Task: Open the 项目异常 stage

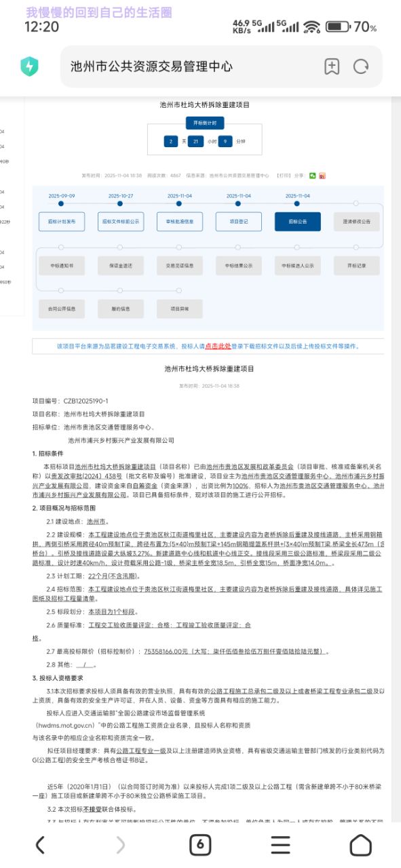Action: pyautogui.click(x=180, y=309)
